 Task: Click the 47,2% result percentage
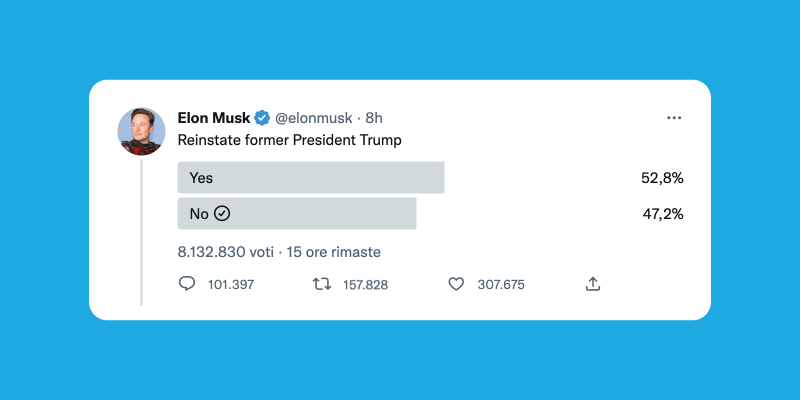tap(662, 213)
